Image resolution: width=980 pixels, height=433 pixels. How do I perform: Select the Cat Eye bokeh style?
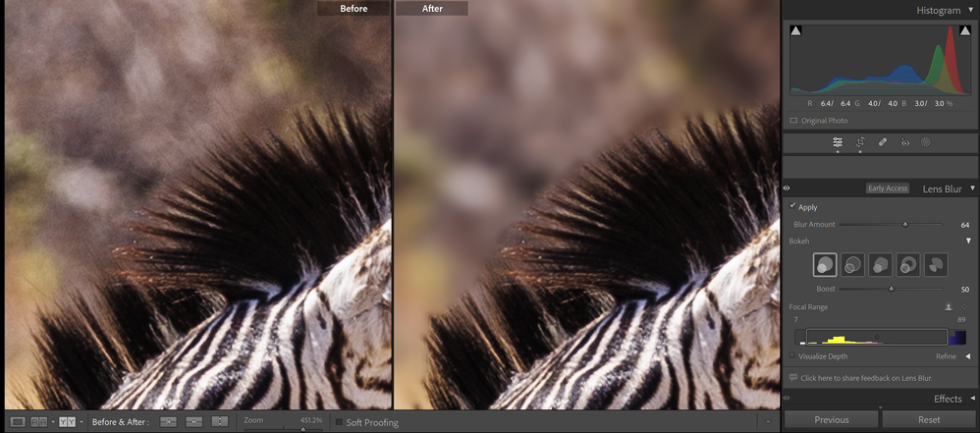pos(936,265)
